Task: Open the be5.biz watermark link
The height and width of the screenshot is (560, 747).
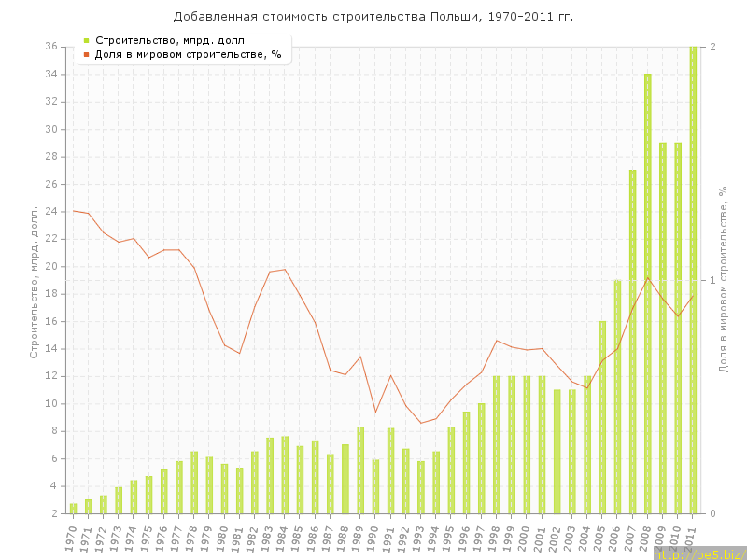Action: click(x=698, y=553)
